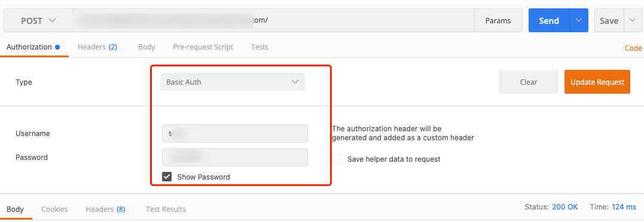Open the Send options arrow
Screen dimensions: 644x222
pos(579,20)
